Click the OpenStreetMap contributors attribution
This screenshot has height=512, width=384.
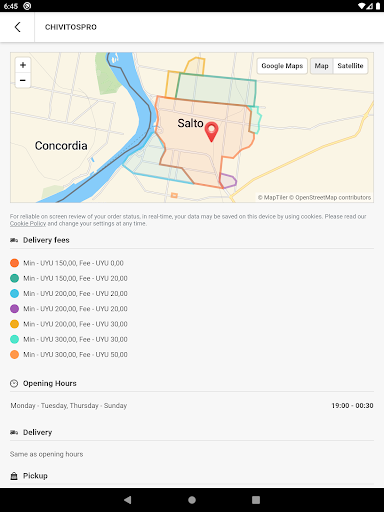(333, 197)
